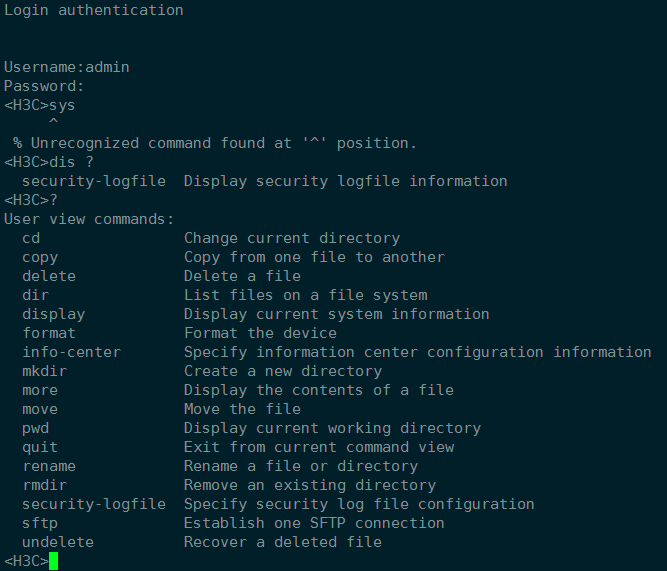Click the 'Login authentication' header text

94,10
